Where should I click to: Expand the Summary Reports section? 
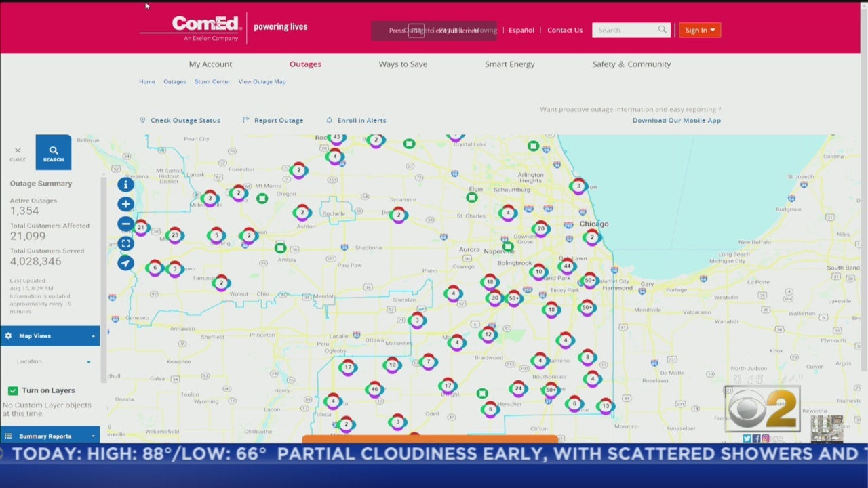(50, 436)
